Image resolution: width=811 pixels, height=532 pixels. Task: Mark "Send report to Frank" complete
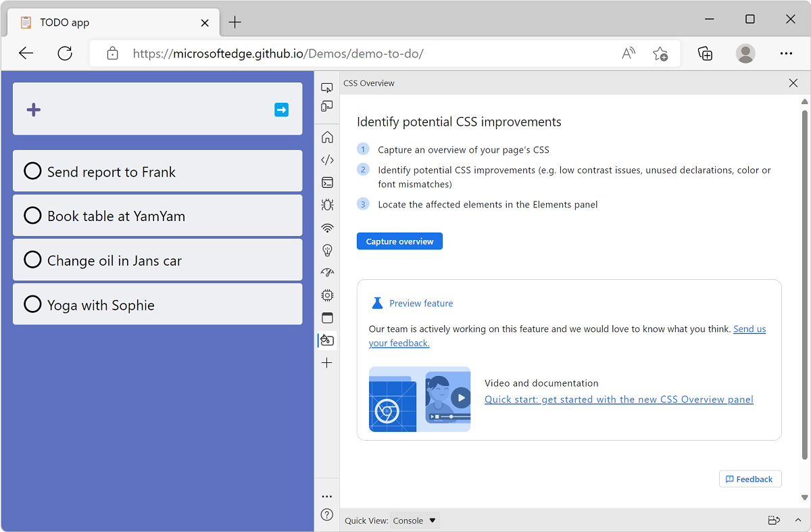[32, 171]
